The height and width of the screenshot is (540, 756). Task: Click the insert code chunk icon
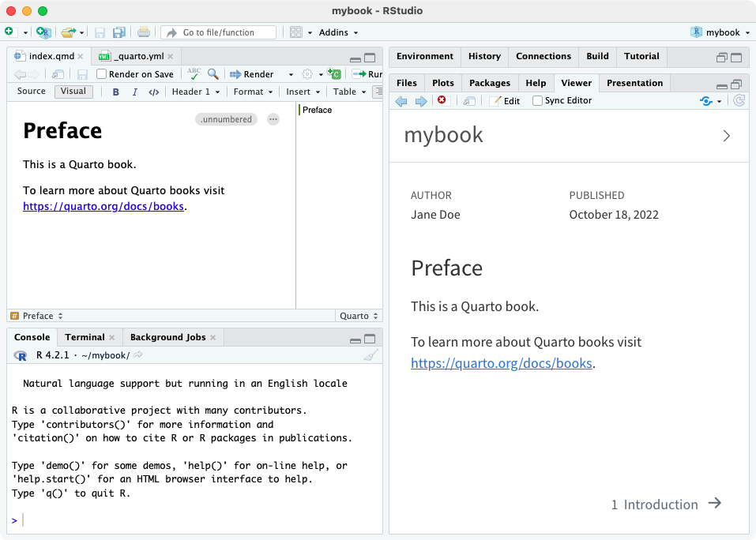coord(334,74)
